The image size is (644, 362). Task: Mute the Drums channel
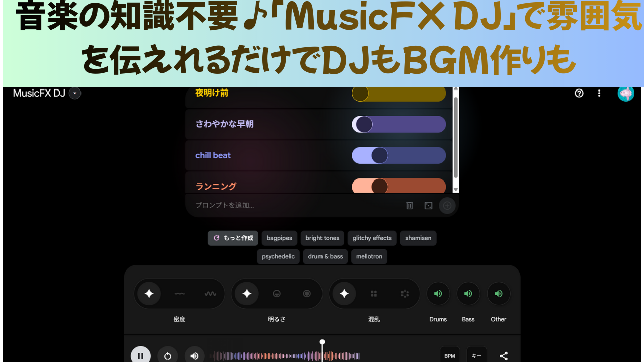(x=438, y=294)
